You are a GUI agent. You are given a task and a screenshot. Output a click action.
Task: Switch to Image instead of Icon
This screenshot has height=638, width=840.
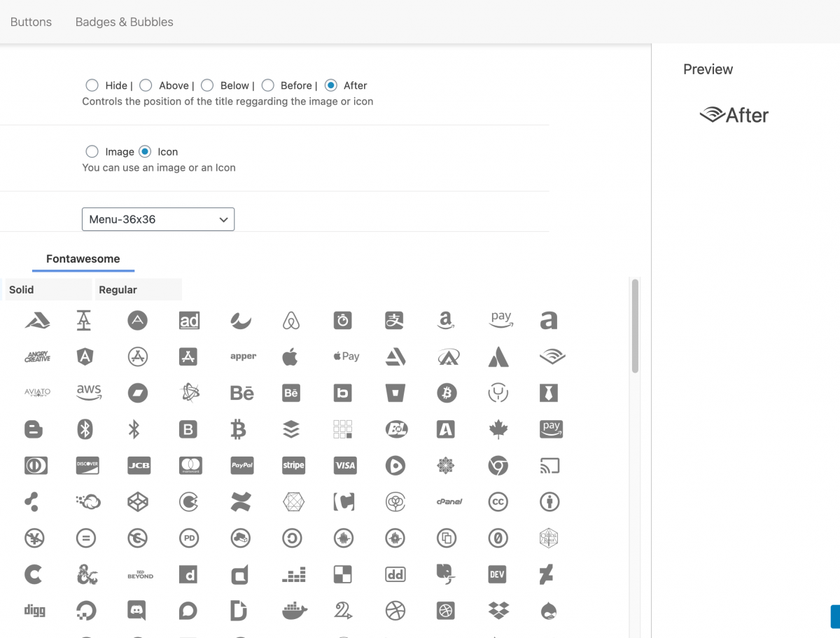tap(92, 152)
